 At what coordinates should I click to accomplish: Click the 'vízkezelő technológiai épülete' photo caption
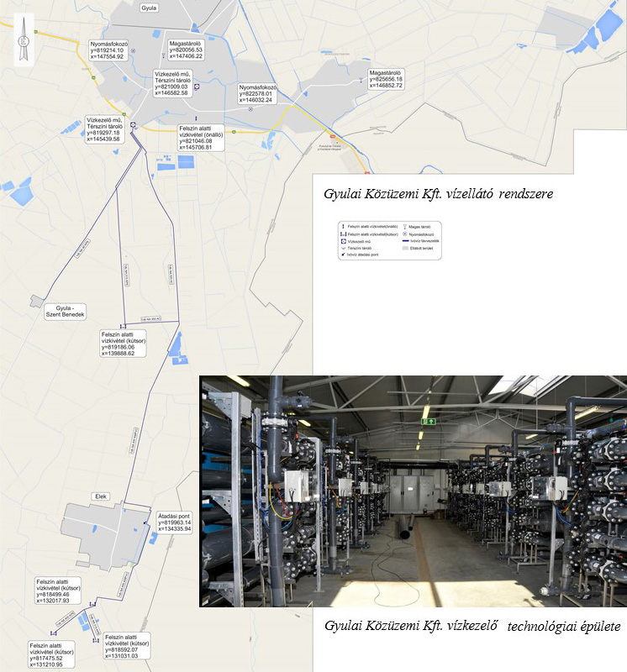(x=472, y=626)
